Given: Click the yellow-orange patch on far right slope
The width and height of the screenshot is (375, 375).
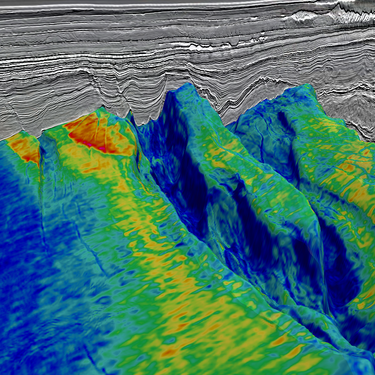Looking at the screenshot, I should 353,177.
